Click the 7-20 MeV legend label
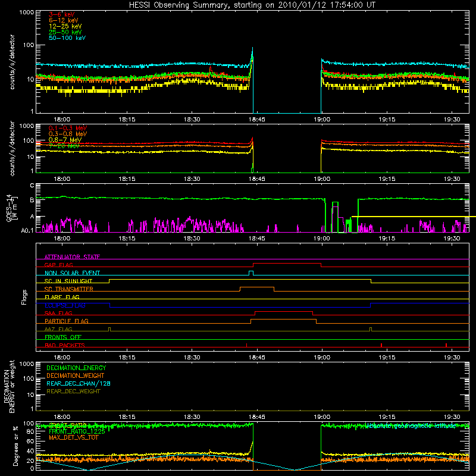 [x=64, y=146]
